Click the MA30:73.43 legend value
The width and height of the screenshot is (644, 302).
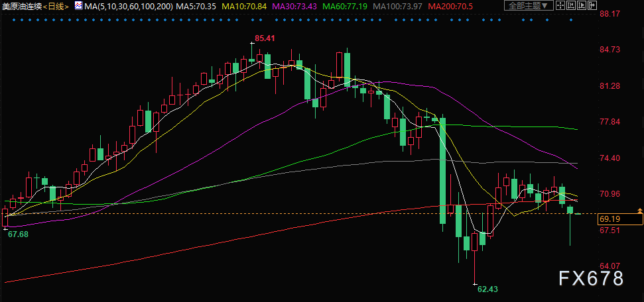pyautogui.click(x=293, y=6)
